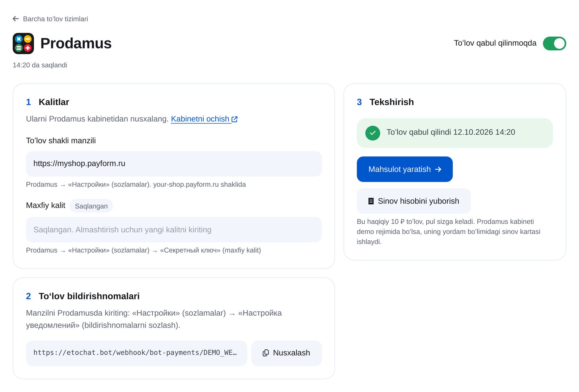This screenshot has height=392, width=579.
Task: Click the back arrow icon
Action: click(x=16, y=19)
